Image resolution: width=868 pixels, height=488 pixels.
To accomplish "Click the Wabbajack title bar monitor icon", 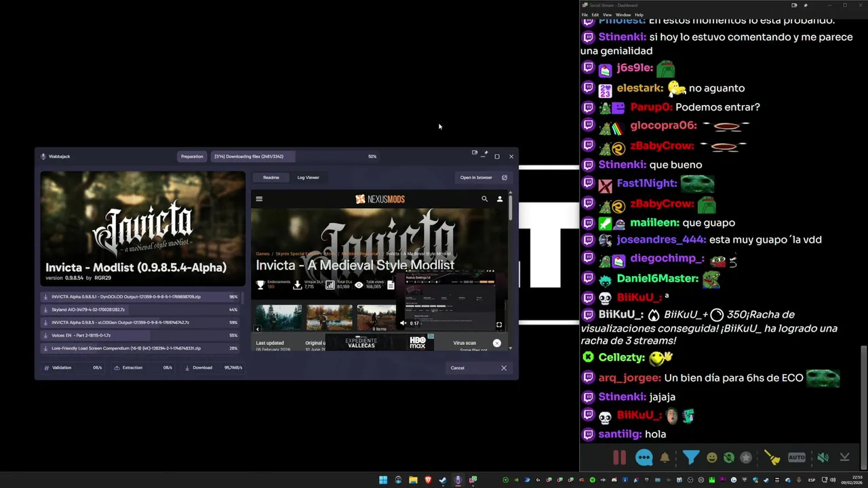I will (475, 153).
